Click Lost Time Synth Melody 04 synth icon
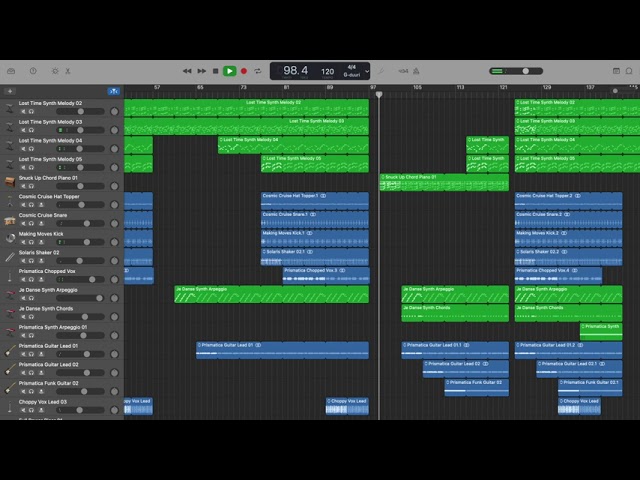The height and width of the screenshot is (480, 640). [10, 145]
